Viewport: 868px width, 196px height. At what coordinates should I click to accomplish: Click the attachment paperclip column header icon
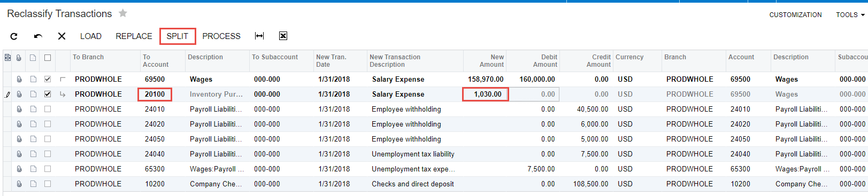19,58
